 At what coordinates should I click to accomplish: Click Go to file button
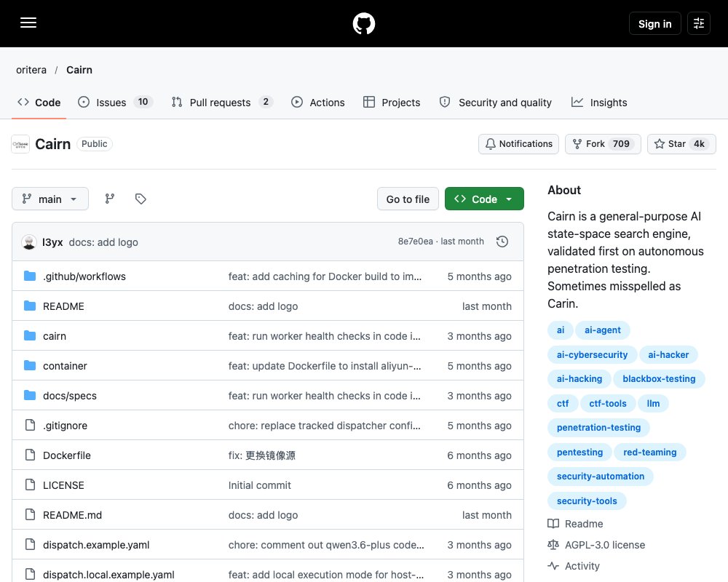pos(408,199)
